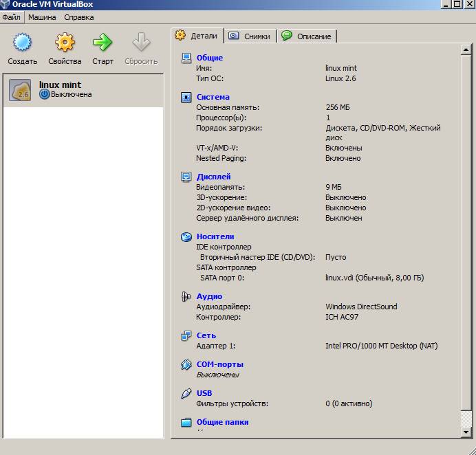Open the Аудио section link

point(209,296)
